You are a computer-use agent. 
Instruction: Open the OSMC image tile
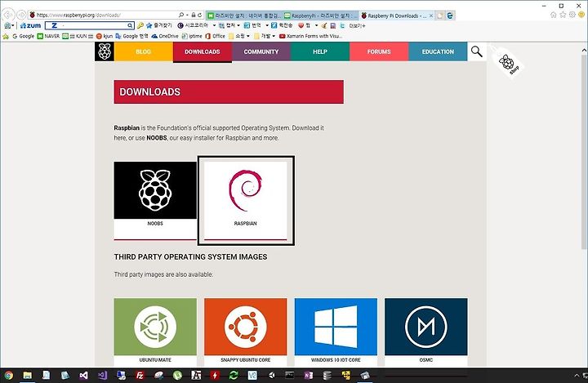pyautogui.click(x=426, y=332)
